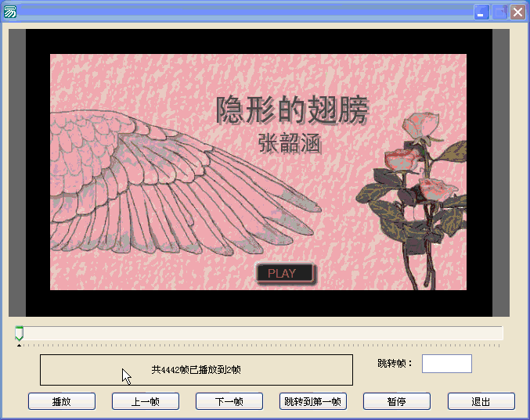The image size is (530, 420).
Task: Click the application icon in title bar
Action: click(10, 12)
